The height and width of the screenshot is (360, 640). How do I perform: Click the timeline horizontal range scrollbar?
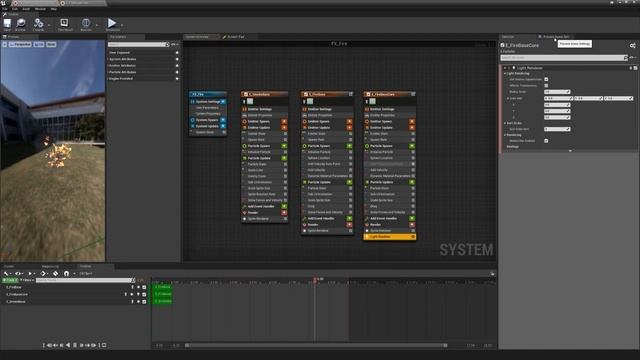click(316, 345)
